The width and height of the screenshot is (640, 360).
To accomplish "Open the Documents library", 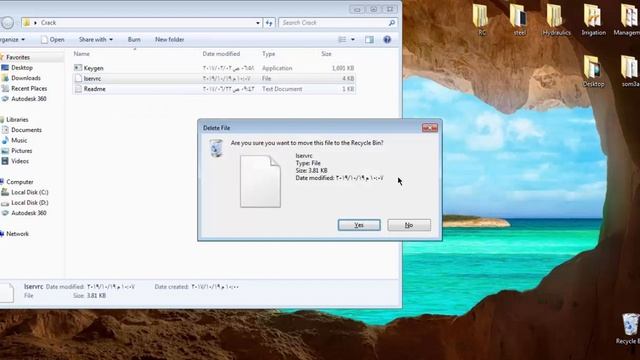I will tap(26, 130).
